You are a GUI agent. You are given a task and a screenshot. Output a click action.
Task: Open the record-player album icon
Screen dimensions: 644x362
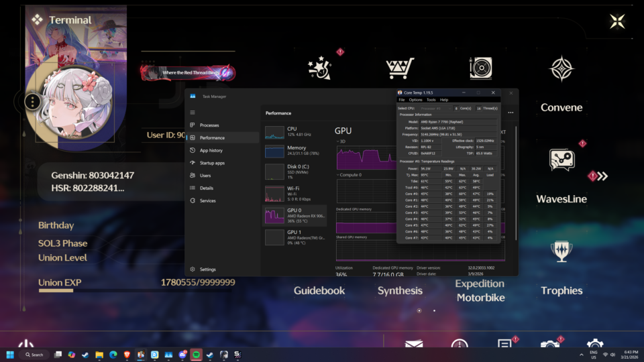click(480, 68)
